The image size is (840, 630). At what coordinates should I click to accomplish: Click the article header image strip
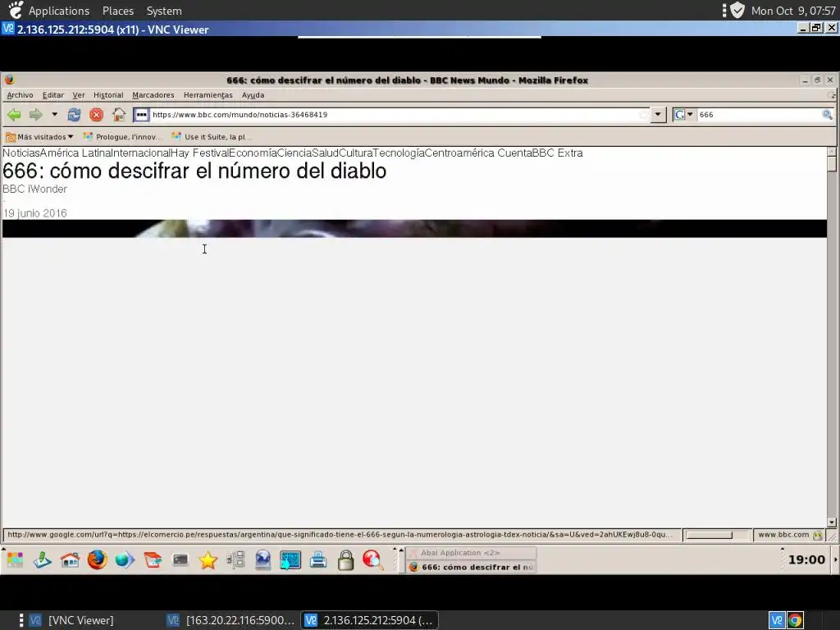[414, 229]
